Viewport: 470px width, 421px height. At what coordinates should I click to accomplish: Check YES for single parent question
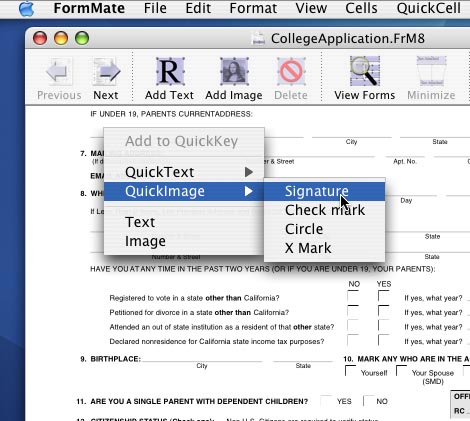coord(326,401)
